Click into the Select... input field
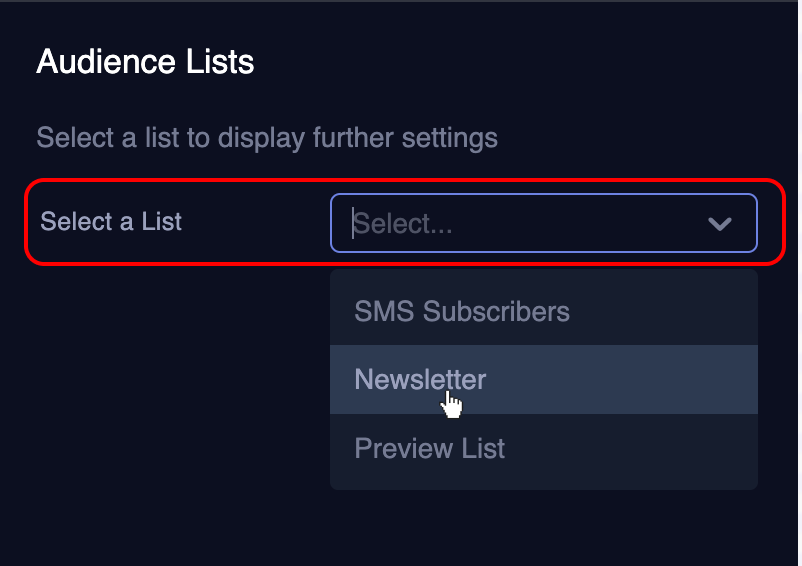Image resolution: width=802 pixels, height=566 pixels. 544,223
